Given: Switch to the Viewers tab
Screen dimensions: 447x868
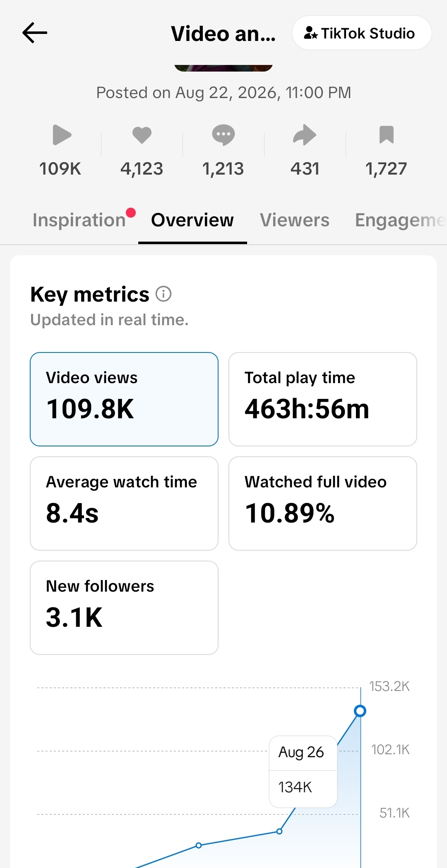Looking at the screenshot, I should 295,220.
